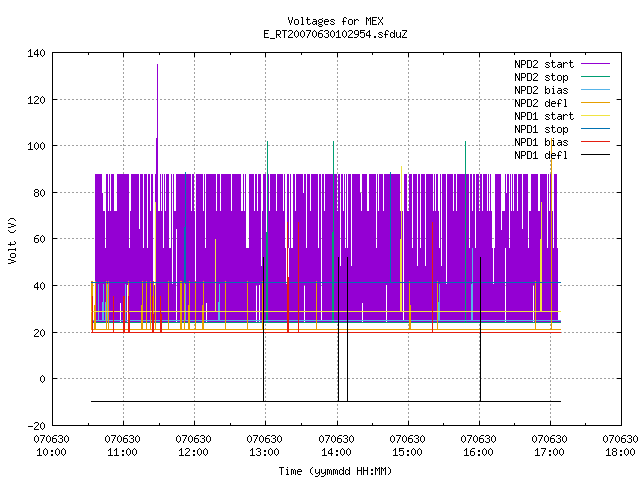Click the 'Volt (V)' y-axis label
The width and height of the screenshot is (640, 480).
pyautogui.click(x=12, y=240)
